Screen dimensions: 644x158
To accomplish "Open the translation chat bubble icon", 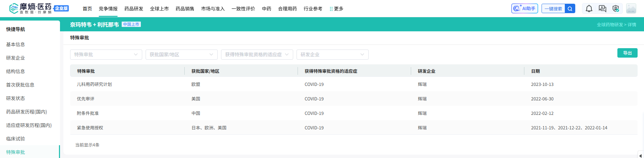I will [602, 9].
